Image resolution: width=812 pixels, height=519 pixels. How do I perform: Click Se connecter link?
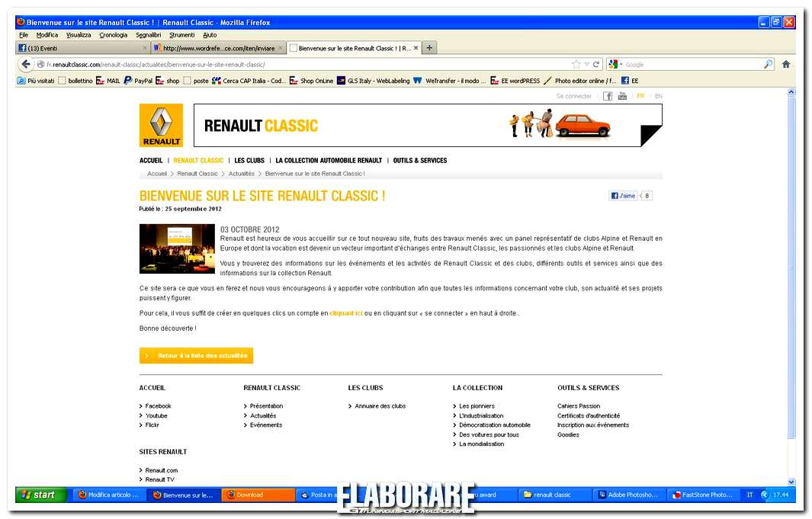tap(574, 96)
